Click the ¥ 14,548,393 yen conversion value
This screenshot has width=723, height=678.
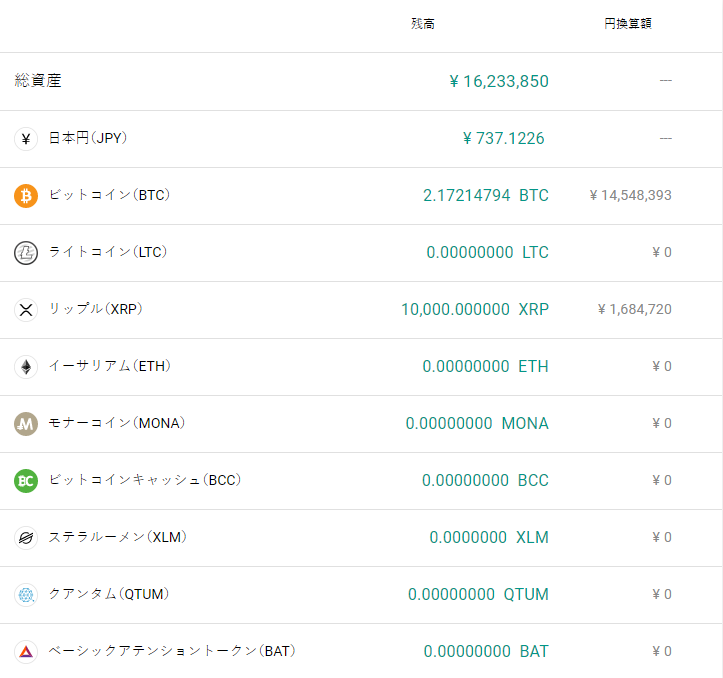pos(630,195)
